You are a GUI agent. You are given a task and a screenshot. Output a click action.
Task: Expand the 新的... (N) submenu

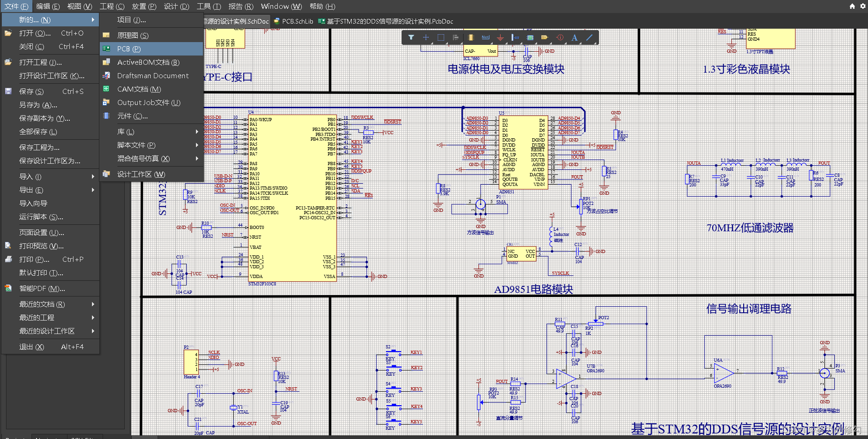50,19
